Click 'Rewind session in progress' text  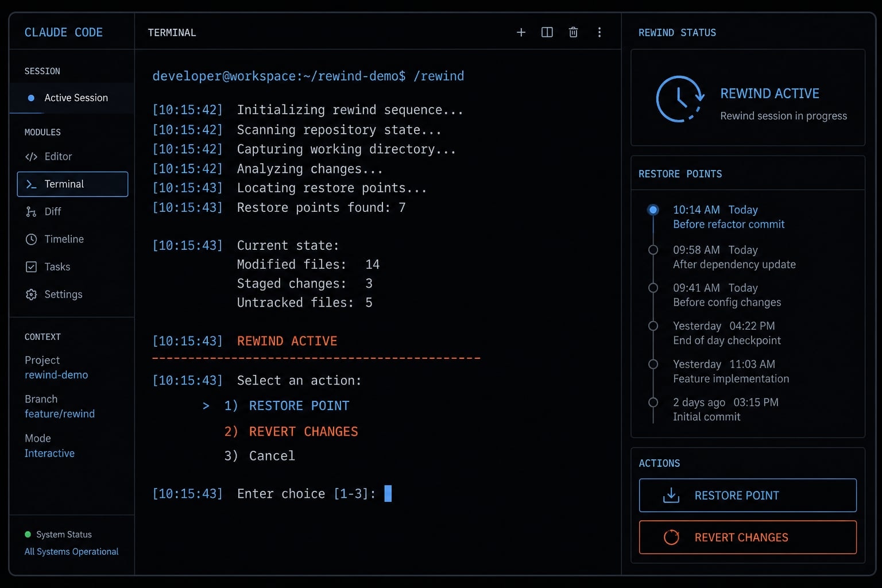coord(784,116)
